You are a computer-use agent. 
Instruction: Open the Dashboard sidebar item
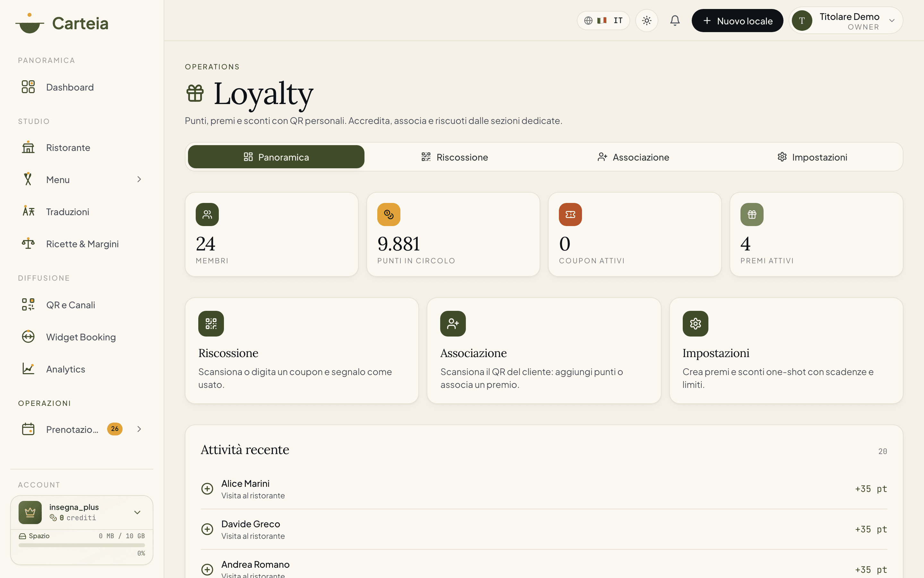[82, 87]
